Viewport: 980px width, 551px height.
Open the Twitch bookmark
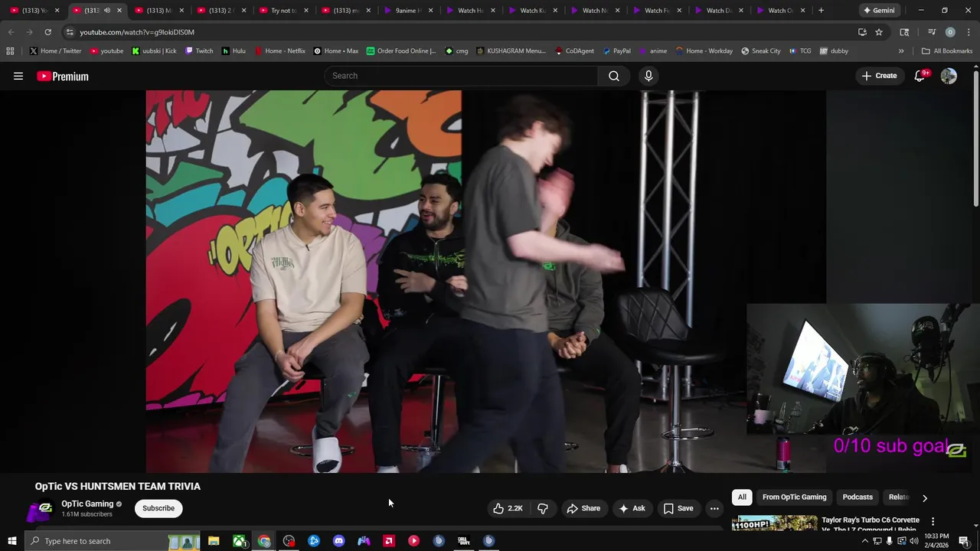pos(199,51)
